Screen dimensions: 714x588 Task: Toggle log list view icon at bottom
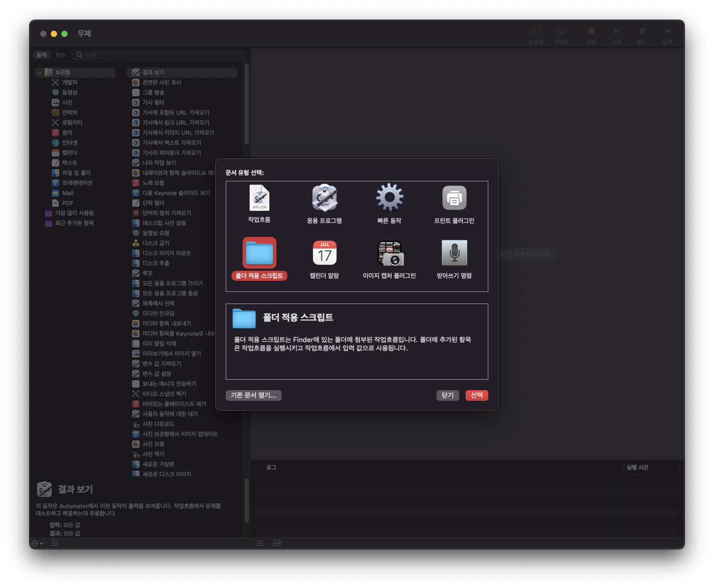[259, 544]
